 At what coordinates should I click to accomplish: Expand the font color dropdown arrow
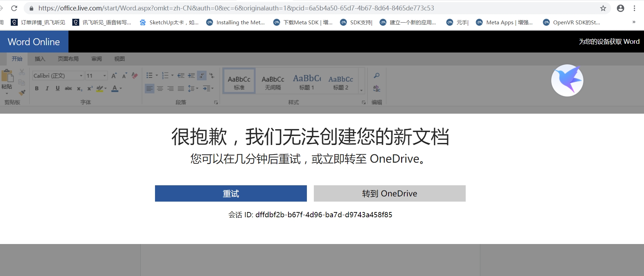pyautogui.click(x=121, y=88)
